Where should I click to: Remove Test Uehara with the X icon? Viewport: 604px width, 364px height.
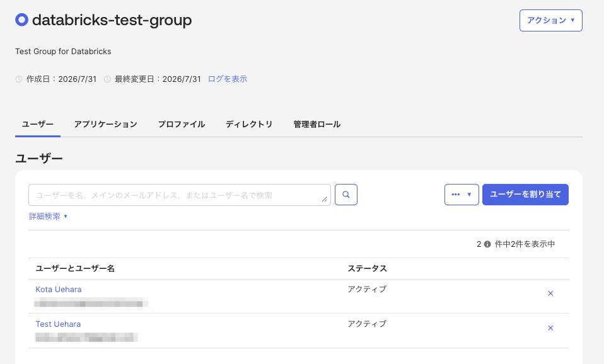pos(550,328)
